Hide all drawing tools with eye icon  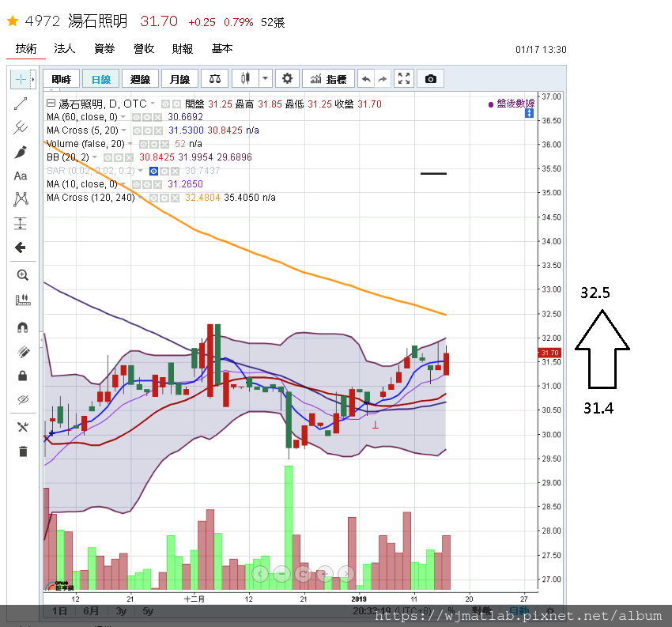tap(23, 399)
